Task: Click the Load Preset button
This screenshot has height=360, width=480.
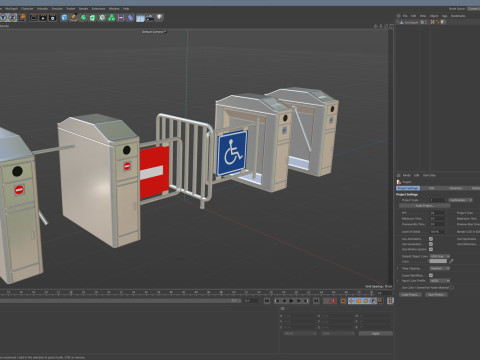Action: pyautogui.click(x=410, y=294)
